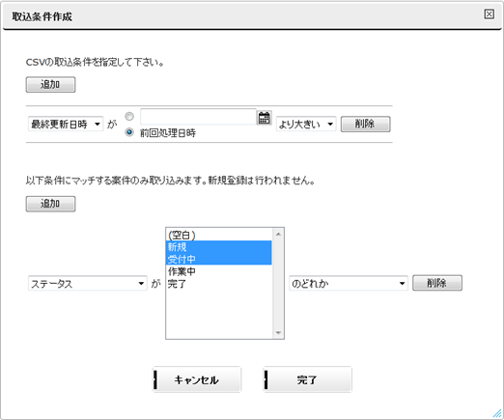The image size is (504, 420).
Task: Select (空白) in the status list
Action: click(219, 235)
